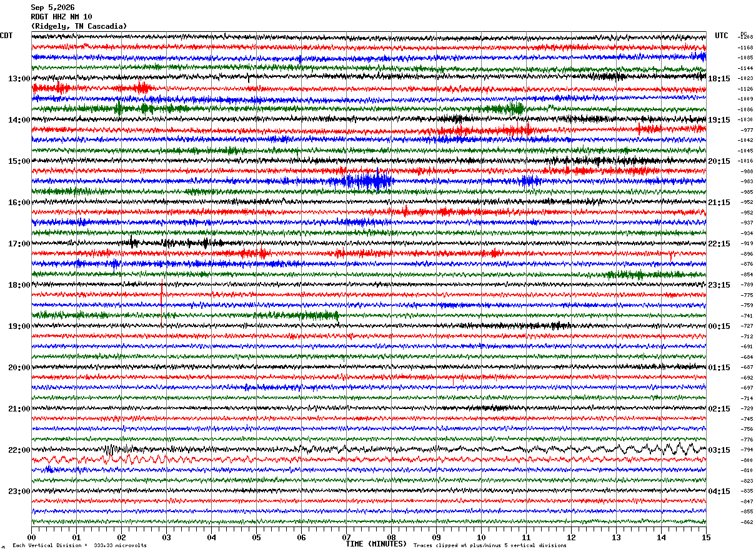The width and height of the screenshot is (756, 554).
Task: Click the Traces clipped footnote text
Action: pyautogui.click(x=490, y=545)
